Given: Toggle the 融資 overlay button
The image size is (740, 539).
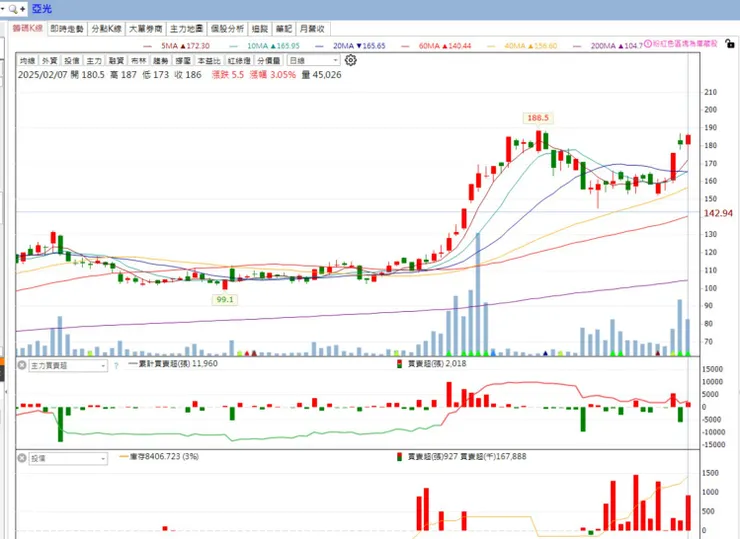Looking at the screenshot, I should click(116, 60).
